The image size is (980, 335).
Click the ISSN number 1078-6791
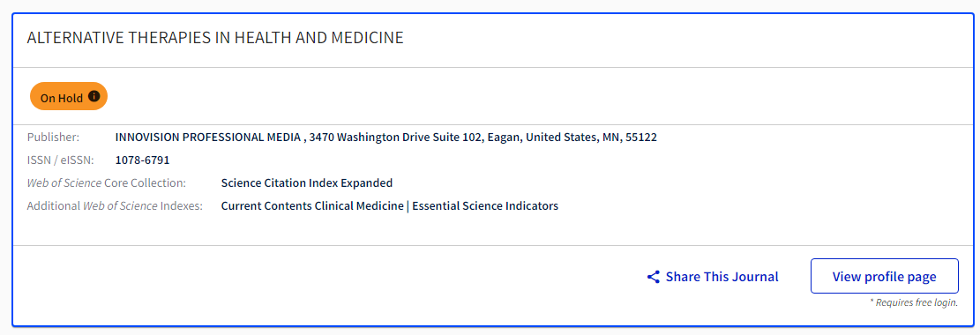143,160
